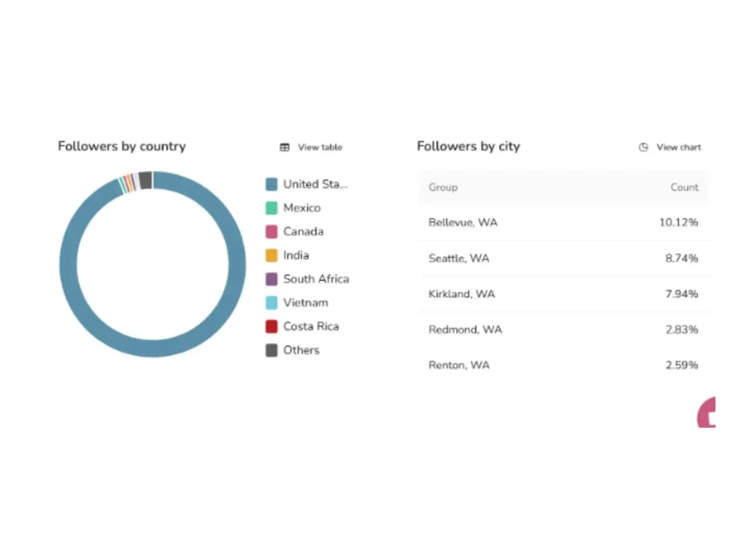Image resolution: width=756 pixels, height=544 pixels.
Task: Select the Seattle, WA row
Action: [564, 258]
